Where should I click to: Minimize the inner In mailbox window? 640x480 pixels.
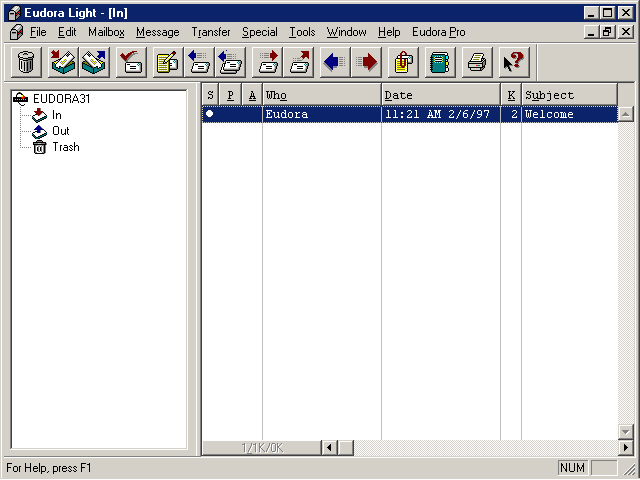point(591,32)
